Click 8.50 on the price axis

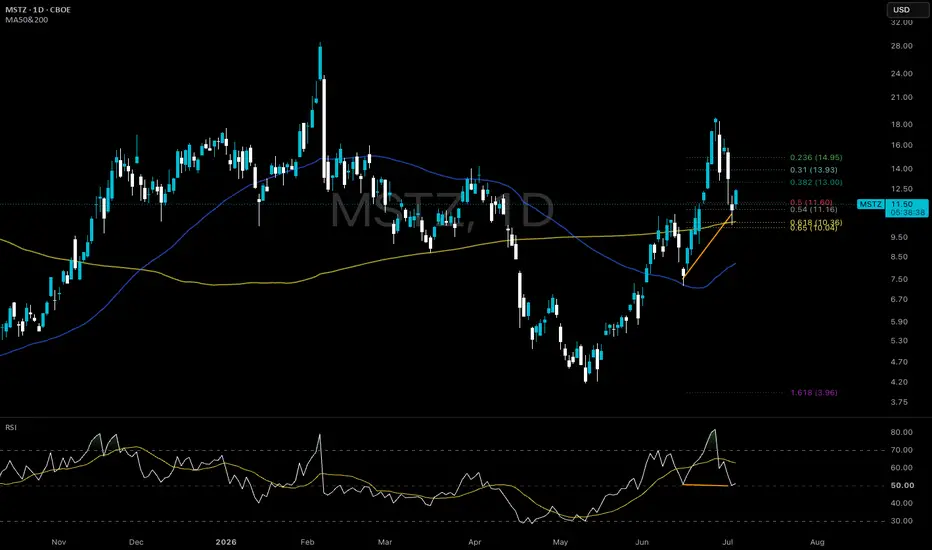click(899, 257)
